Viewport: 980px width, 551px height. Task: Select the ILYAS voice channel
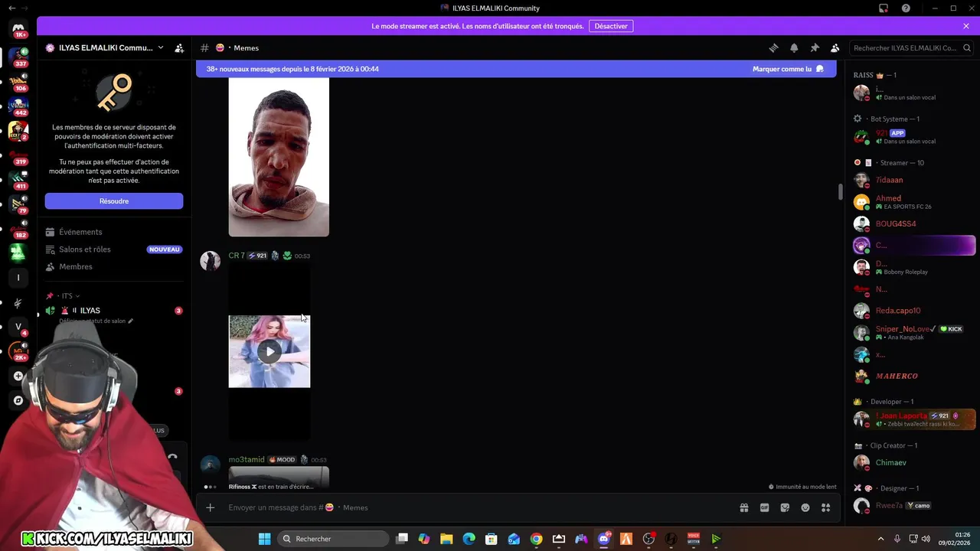tap(114, 311)
